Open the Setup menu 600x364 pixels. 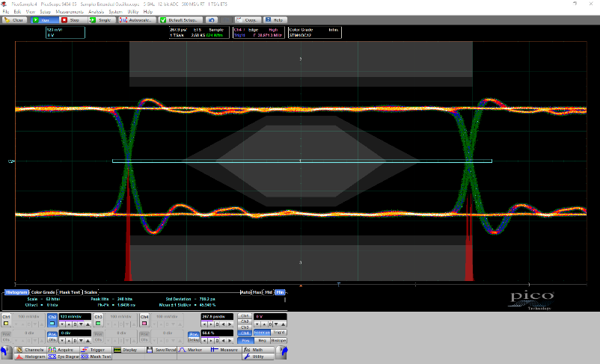(x=45, y=12)
